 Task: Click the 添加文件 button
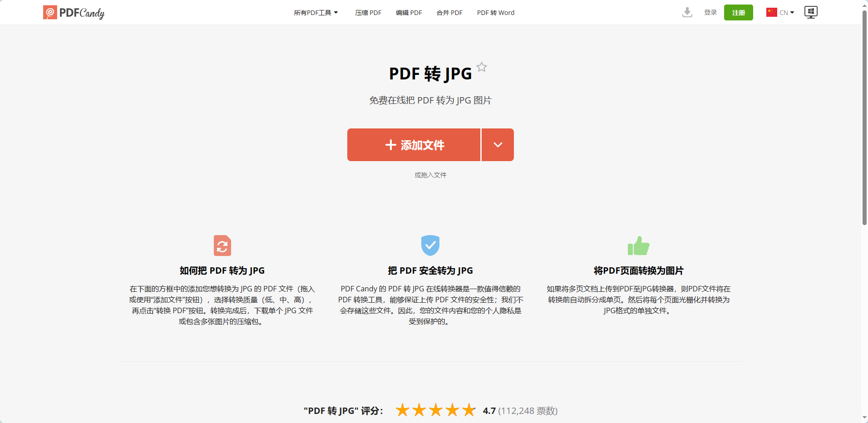(414, 145)
